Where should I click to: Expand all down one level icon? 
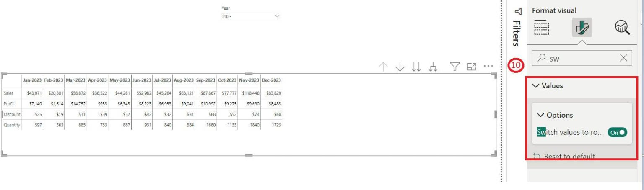tap(434, 67)
